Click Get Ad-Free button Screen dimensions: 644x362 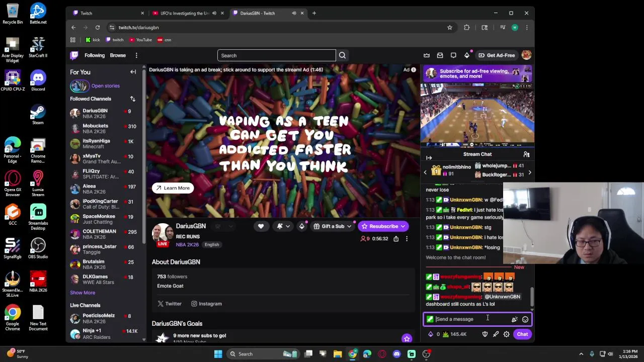[497, 55]
